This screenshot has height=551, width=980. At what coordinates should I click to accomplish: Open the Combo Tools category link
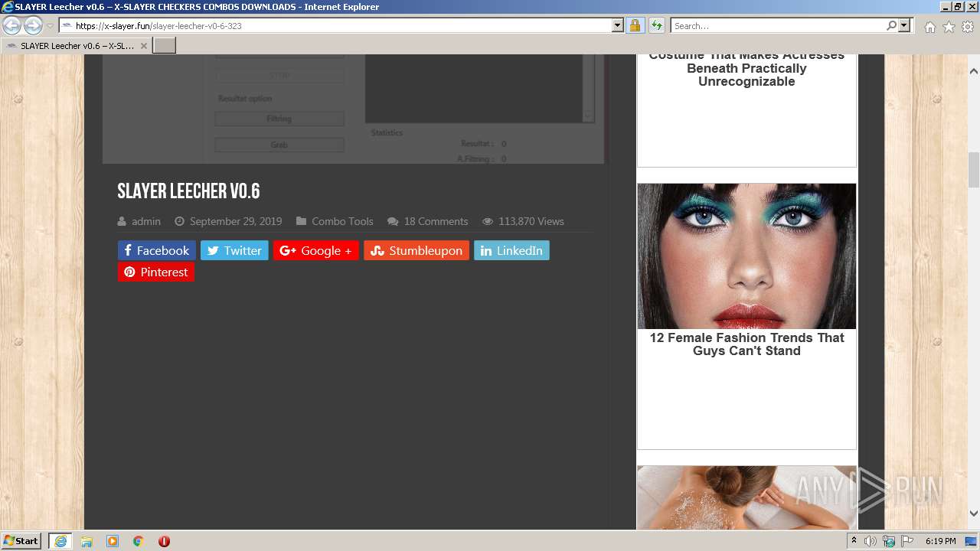pyautogui.click(x=342, y=221)
